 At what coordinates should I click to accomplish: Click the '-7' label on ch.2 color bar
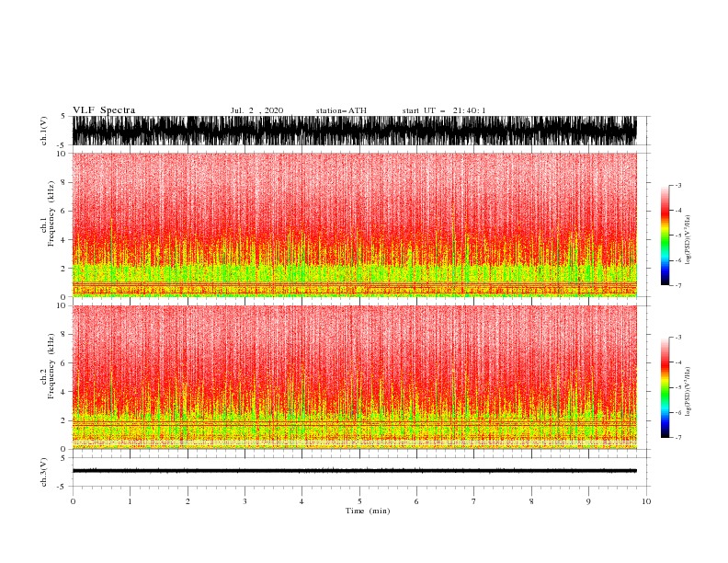tap(678, 438)
